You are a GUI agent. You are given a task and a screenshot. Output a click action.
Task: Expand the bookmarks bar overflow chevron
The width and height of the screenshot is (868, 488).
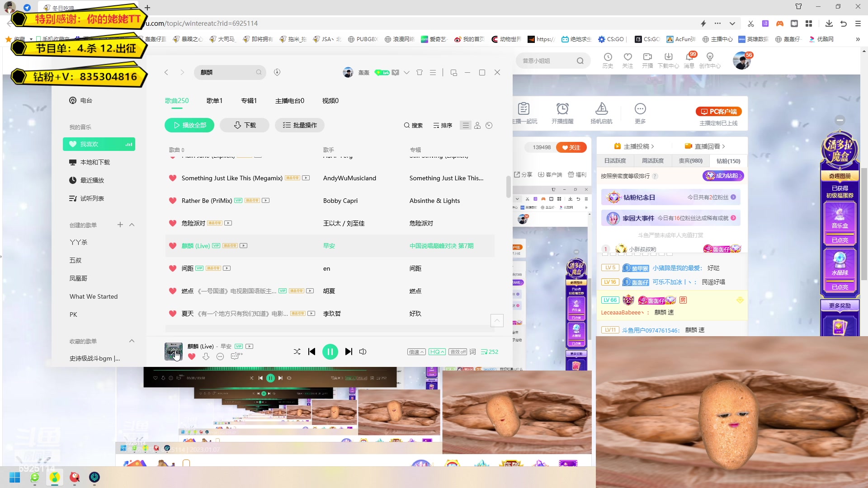tap(858, 39)
